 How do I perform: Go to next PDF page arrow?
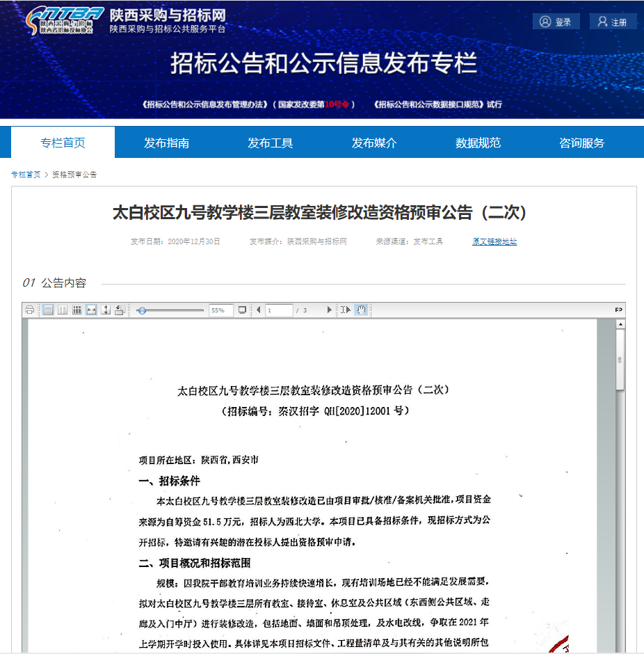click(330, 310)
